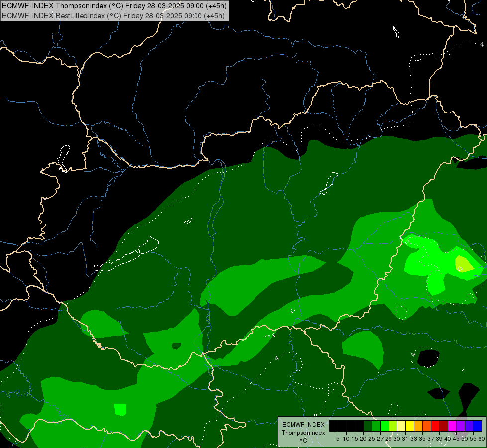Click the ThompsonIndex title line at top
Viewport: 487px width, 448px height.
(x=114, y=5)
